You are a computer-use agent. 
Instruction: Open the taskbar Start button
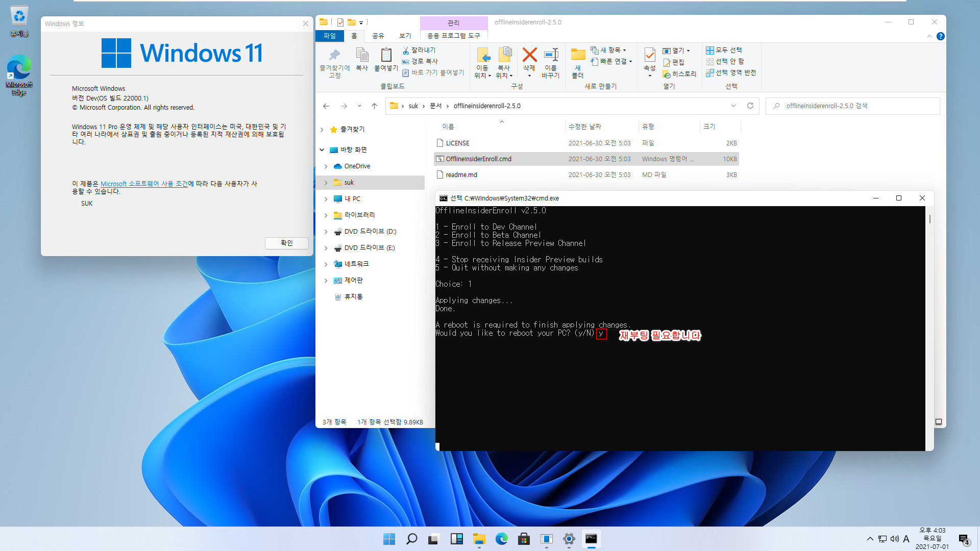click(x=389, y=539)
